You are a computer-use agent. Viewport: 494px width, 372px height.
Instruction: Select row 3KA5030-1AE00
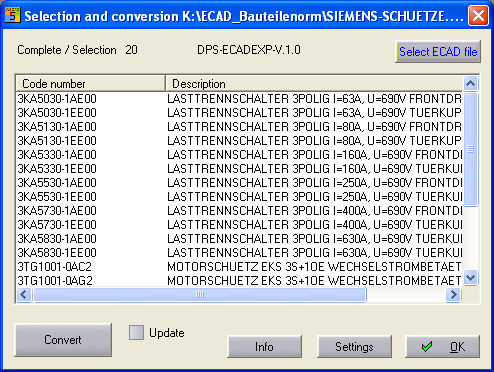(x=239, y=99)
